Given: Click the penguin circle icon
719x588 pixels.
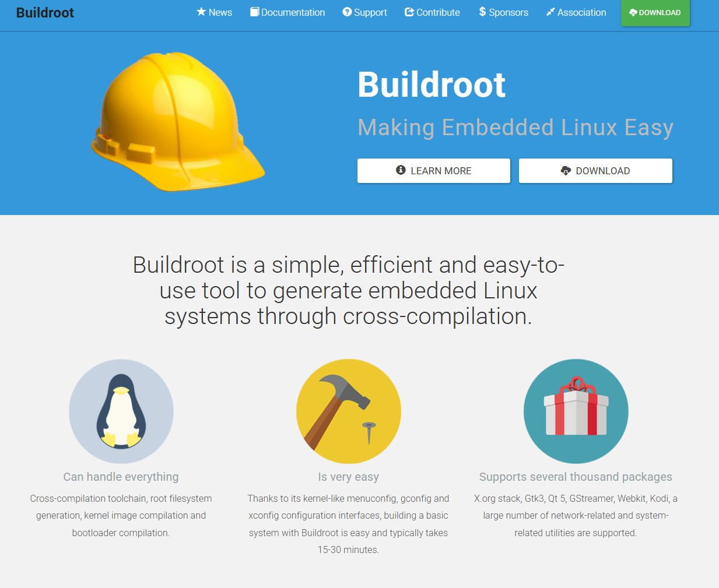Looking at the screenshot, I should point(121,411).
